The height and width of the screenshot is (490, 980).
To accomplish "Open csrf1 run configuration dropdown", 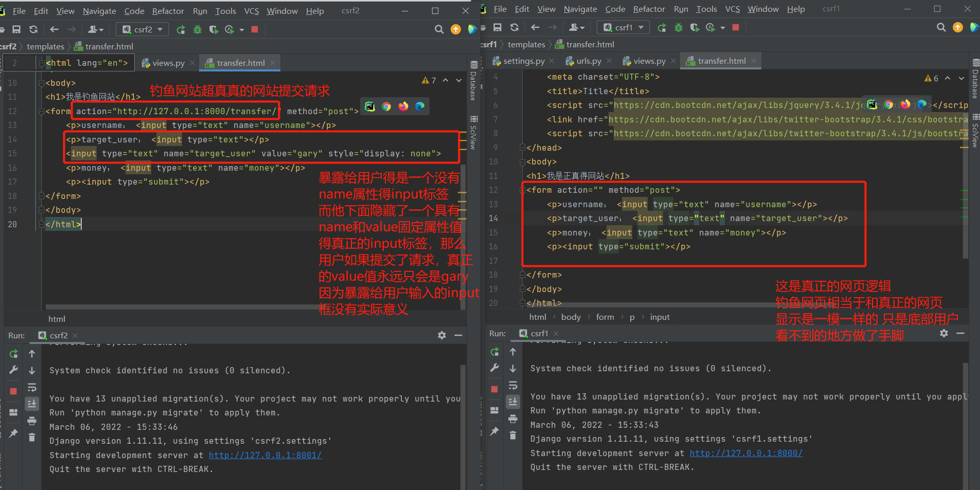I will tap(623, 28).
